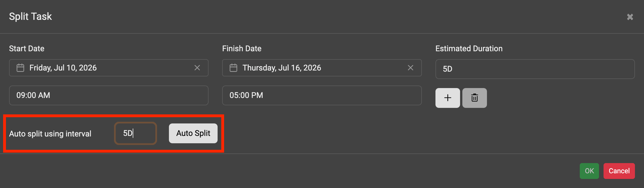Click the auto split interval input box
This screenshot has width=644, height=188.
pyautogui.click(x=136, y=133)
